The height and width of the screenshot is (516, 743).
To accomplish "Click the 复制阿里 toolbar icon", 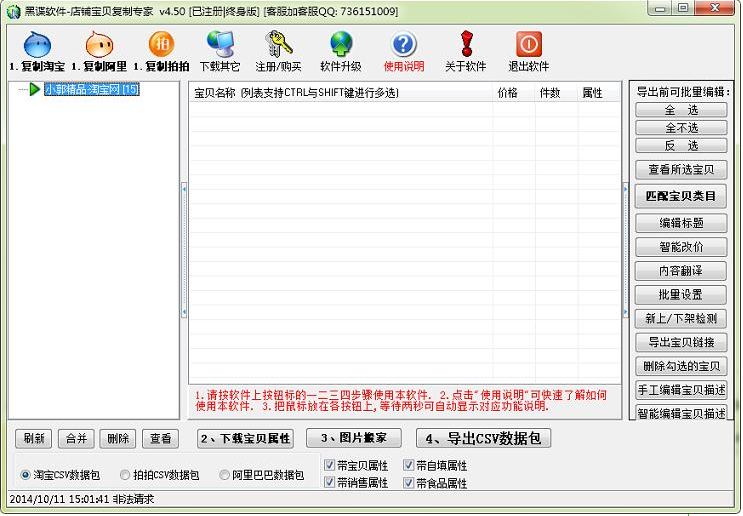I will tap(98, 46).
